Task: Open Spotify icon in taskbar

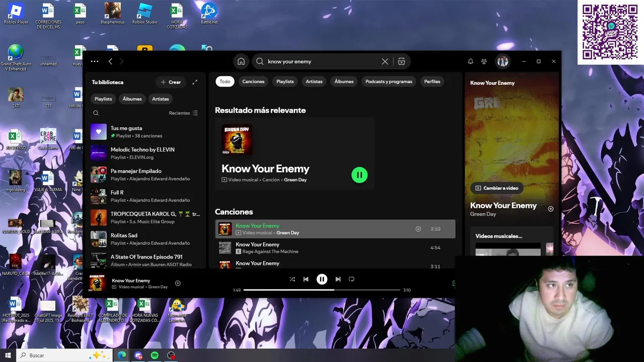Action: click(x=154, y=355)
